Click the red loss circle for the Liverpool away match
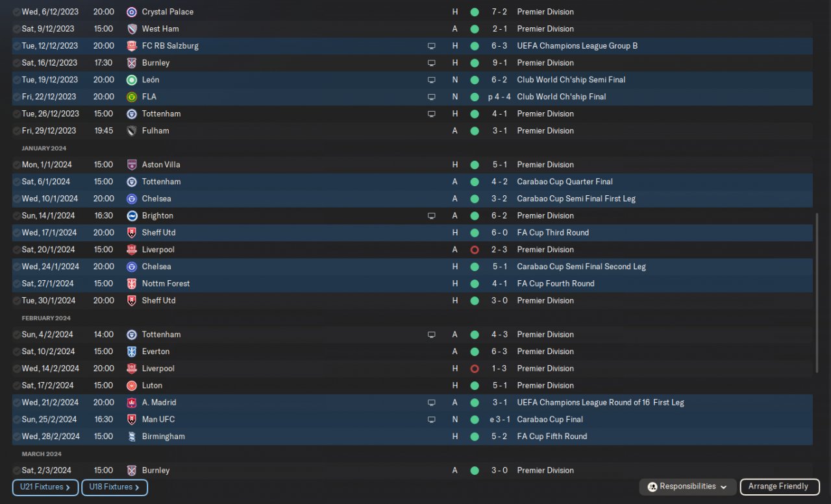 tap(475, 250)
